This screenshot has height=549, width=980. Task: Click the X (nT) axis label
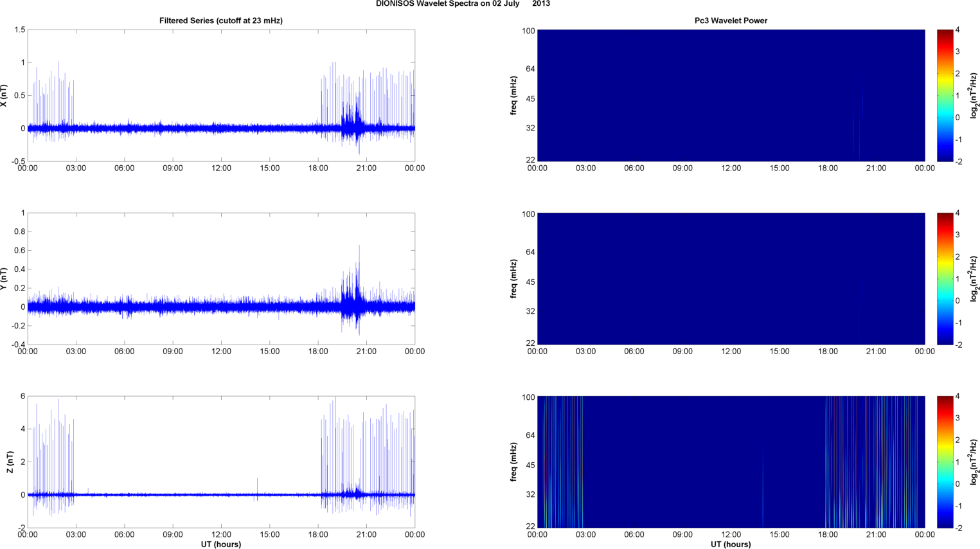4,96
